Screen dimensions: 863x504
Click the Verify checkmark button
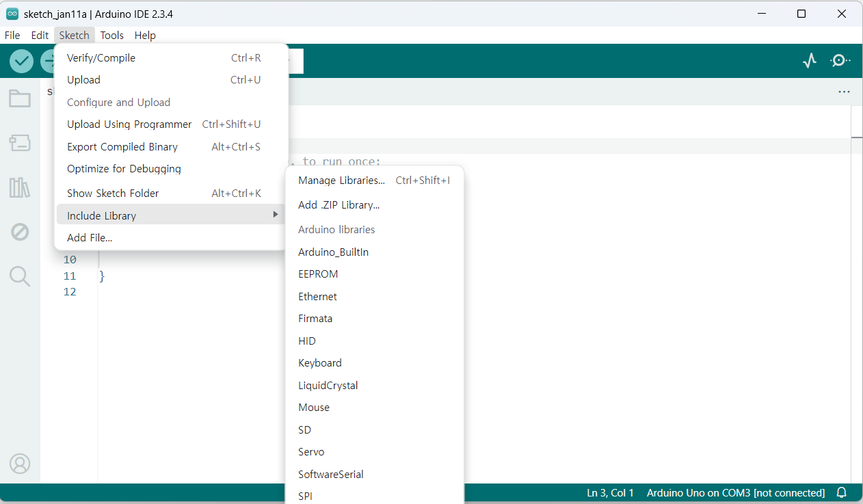point(21,62)
